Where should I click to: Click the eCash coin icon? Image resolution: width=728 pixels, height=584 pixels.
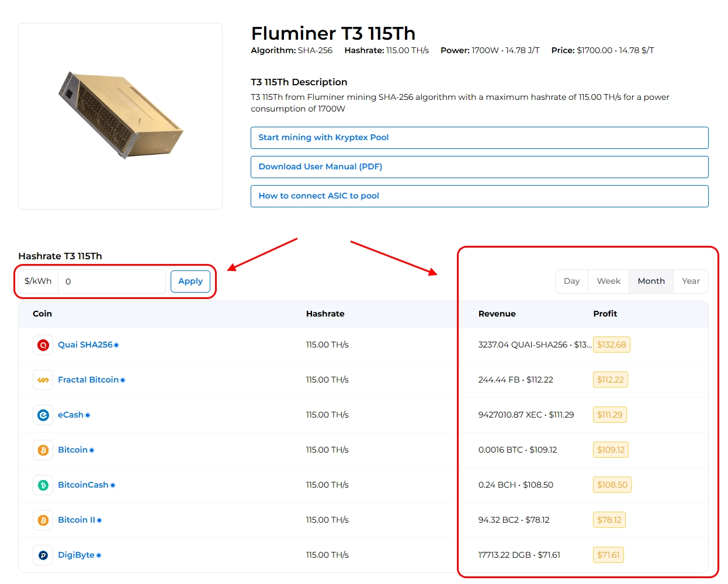[x=43, y=415]
